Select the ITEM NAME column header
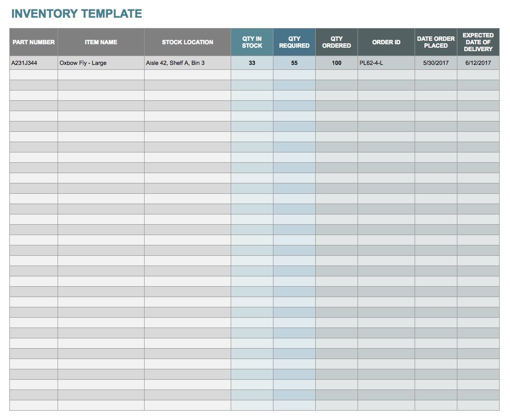 pos(101,42)
